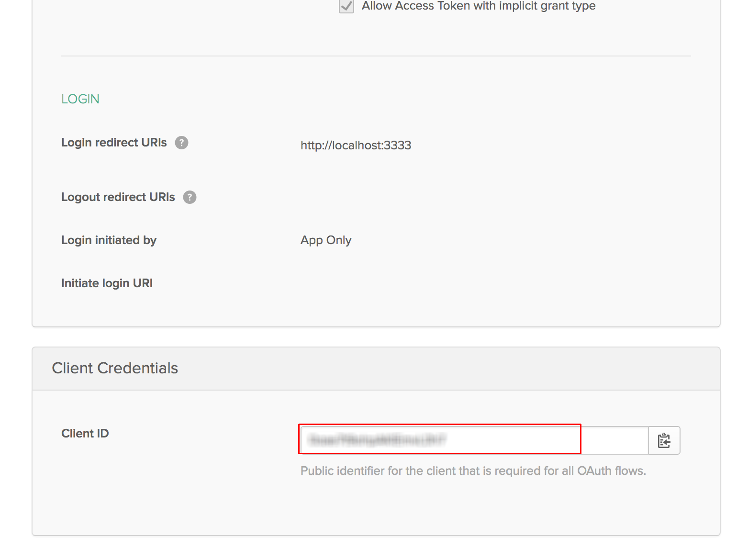Viewport: 737px width, 560px height.
Task: Open help for Logout redirect URIs
Action: 190,197
